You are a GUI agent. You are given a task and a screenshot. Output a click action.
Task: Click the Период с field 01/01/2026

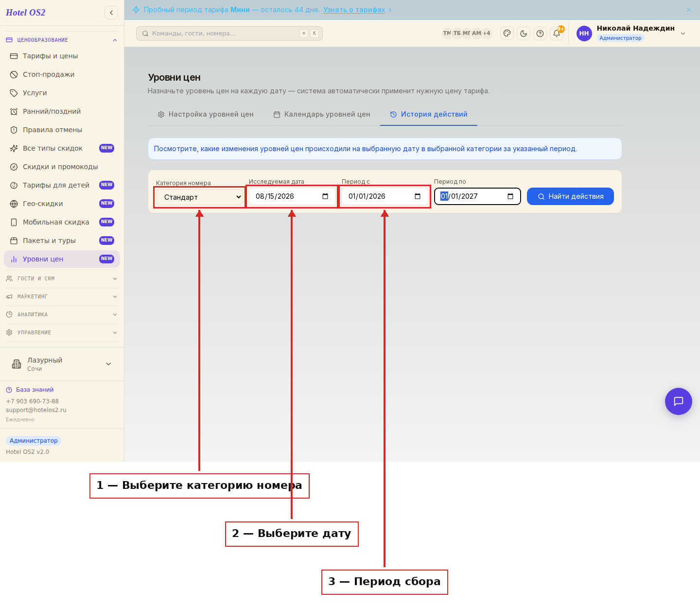click(385, 196)
